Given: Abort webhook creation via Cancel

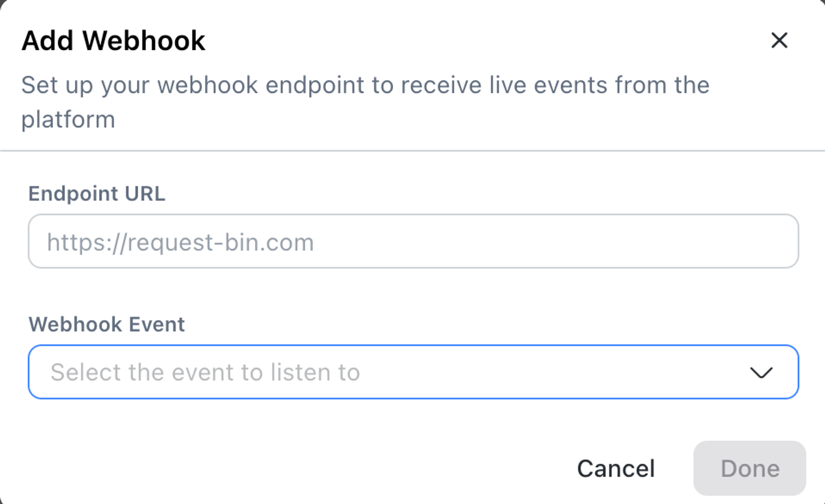Looking at the screenshot, I should pos(615,469).
